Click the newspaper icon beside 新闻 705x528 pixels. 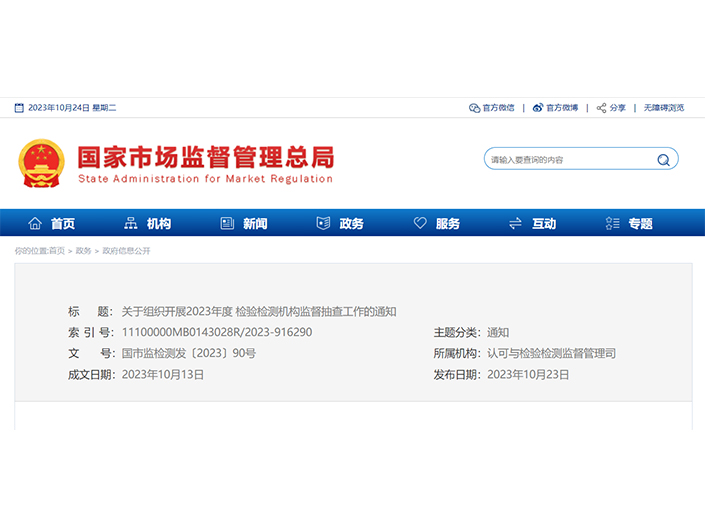coord(227,223)
